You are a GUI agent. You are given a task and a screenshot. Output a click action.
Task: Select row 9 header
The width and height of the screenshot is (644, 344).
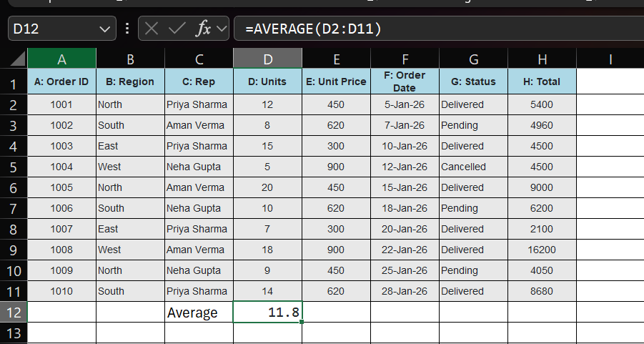pos(13,250)
